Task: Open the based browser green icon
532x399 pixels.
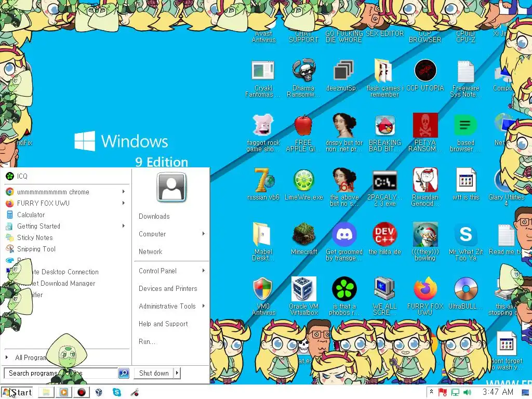Action: point(465,125)
